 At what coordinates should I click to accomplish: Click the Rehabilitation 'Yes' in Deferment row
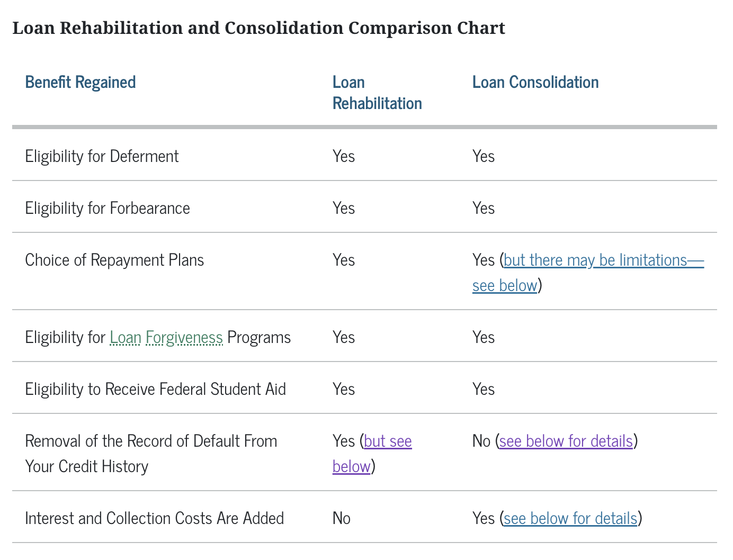[x=344, y=157]
